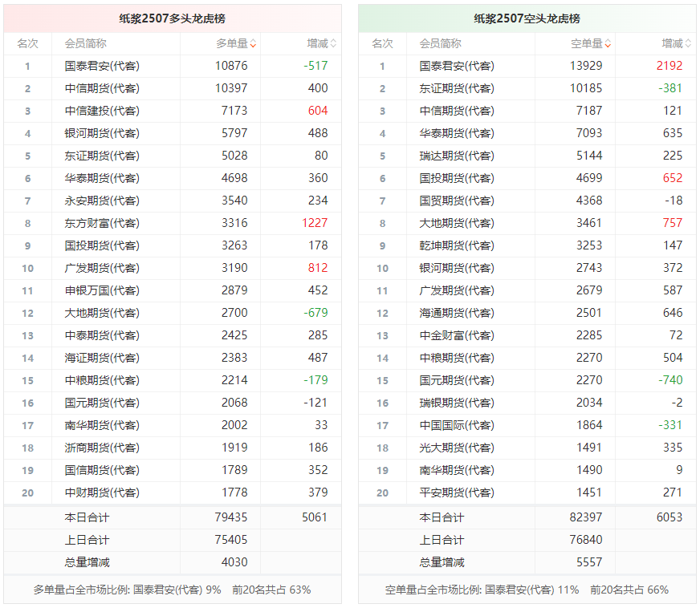
Task: Select 浙商期货(代客) row
Action: click(x=173, y=448)
